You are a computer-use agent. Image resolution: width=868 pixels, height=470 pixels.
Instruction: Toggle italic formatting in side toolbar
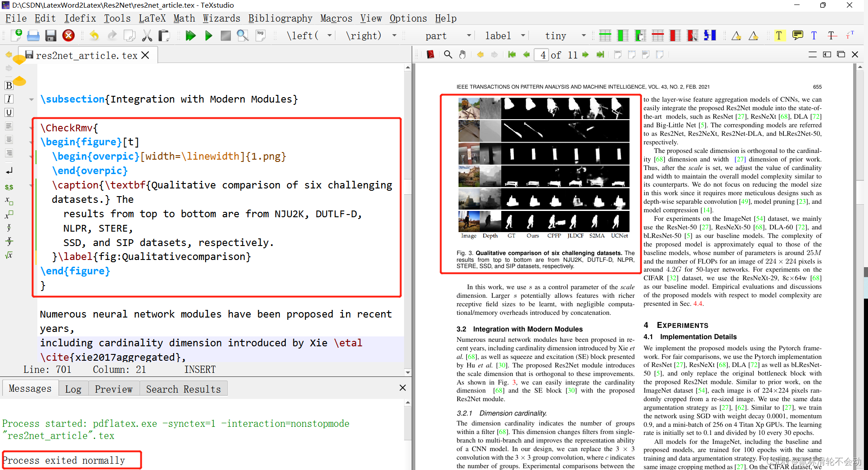tap(9, 99)
